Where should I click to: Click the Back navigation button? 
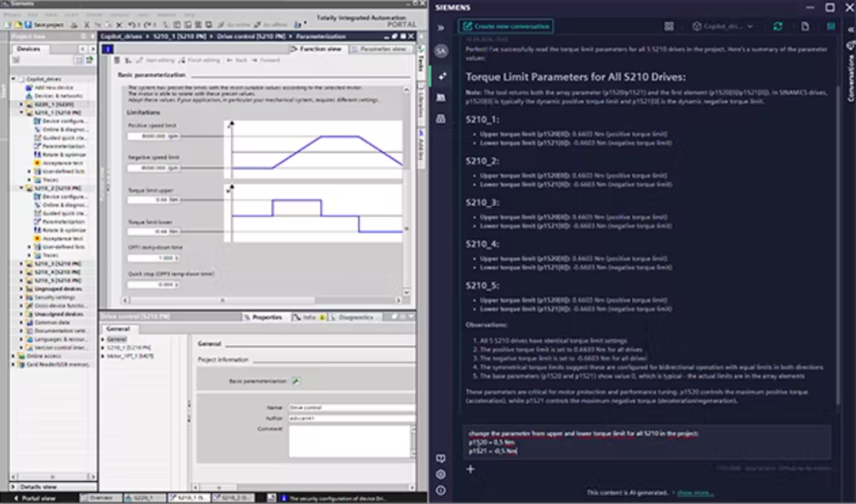coord(237,60)
